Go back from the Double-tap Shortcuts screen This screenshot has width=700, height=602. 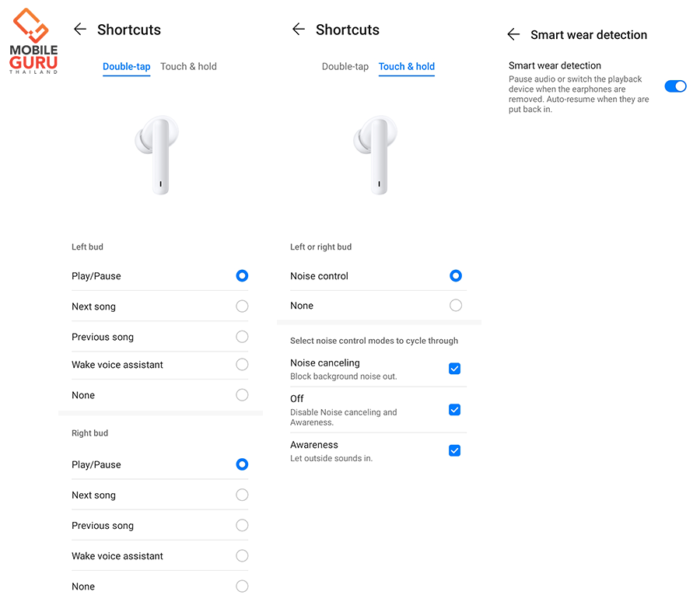click(x=79, y=30)
